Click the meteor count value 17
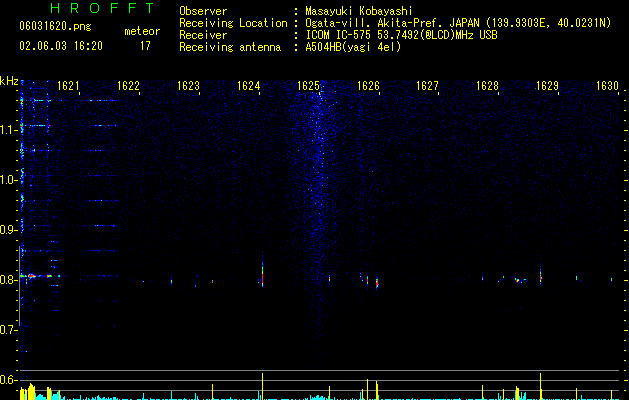 point(145,46)
